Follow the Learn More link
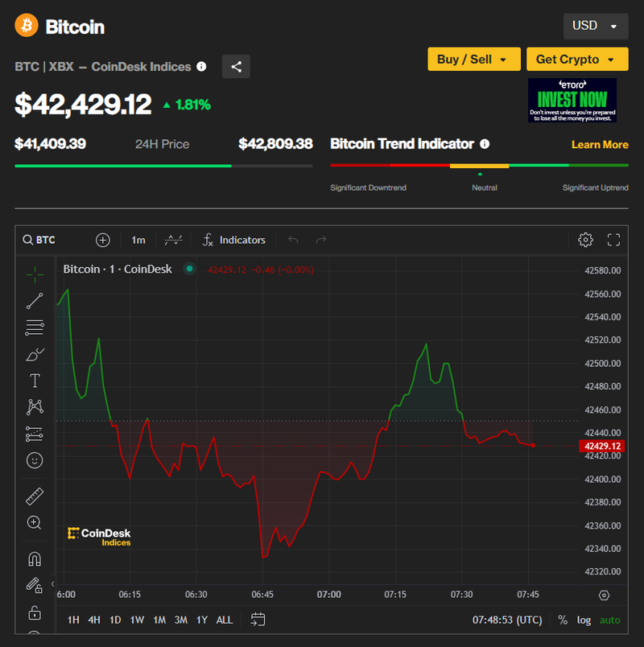 [600, 145]
